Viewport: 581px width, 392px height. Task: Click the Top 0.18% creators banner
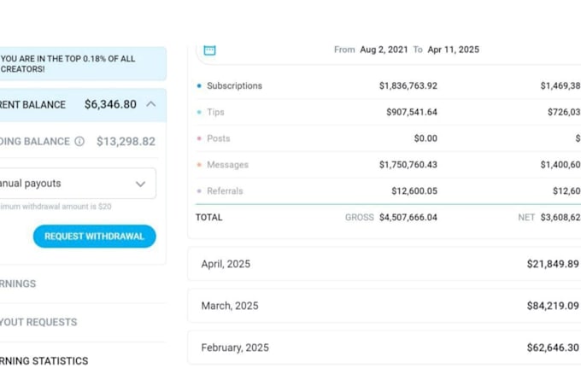(x=83, y=64)
